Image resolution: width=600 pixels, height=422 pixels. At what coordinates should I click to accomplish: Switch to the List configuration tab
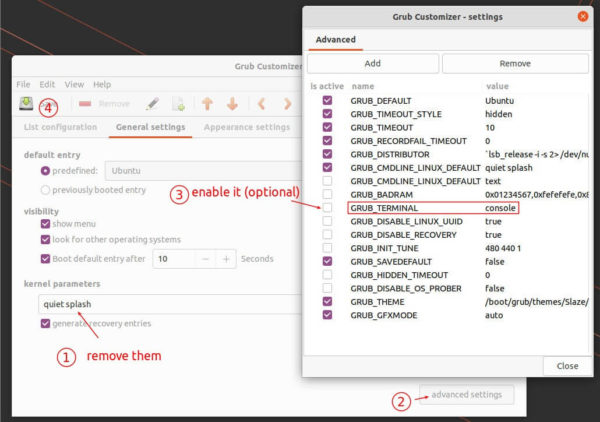[x=60, y=127]
